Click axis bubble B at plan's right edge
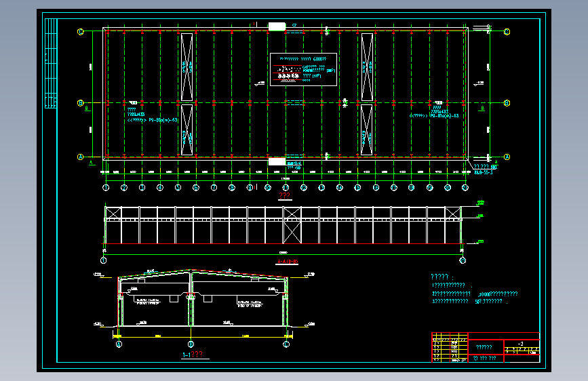This screenshot has width=588, height=381. click(507, 103)
